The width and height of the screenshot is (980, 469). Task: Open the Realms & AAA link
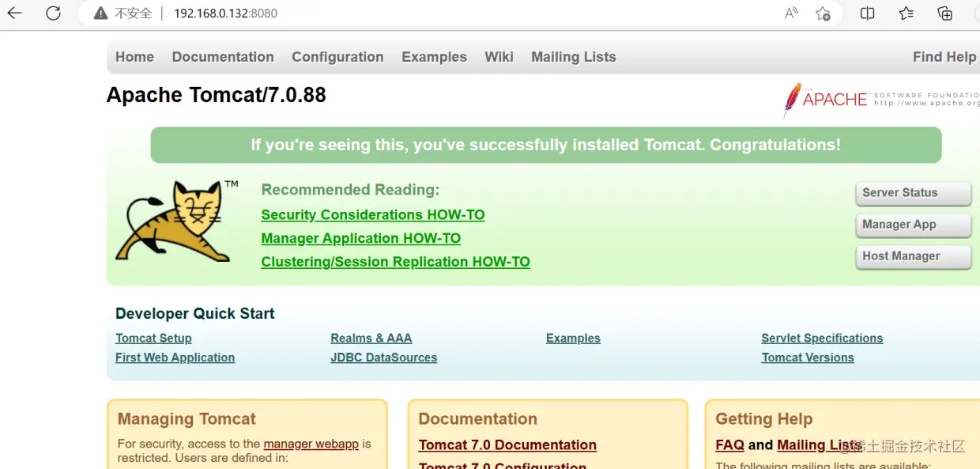[x=371, y=339]
